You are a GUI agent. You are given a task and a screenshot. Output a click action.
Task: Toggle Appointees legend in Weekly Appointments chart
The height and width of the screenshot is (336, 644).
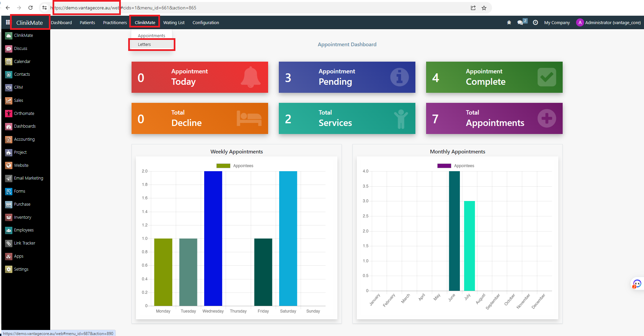235,166
